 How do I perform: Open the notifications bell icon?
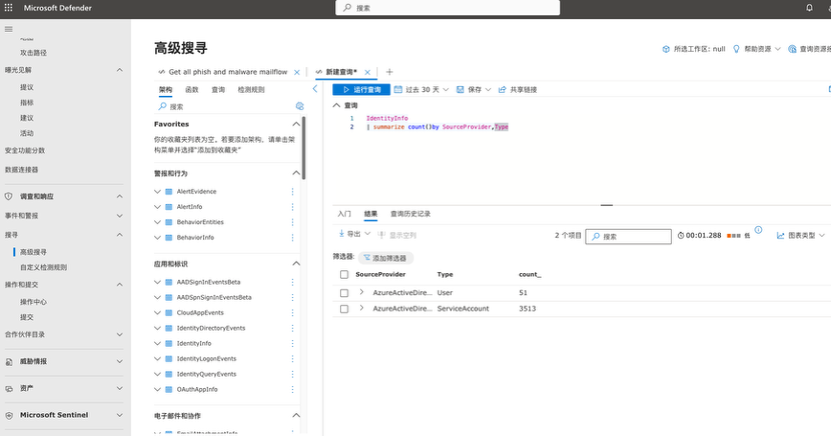tap(809, 8)
